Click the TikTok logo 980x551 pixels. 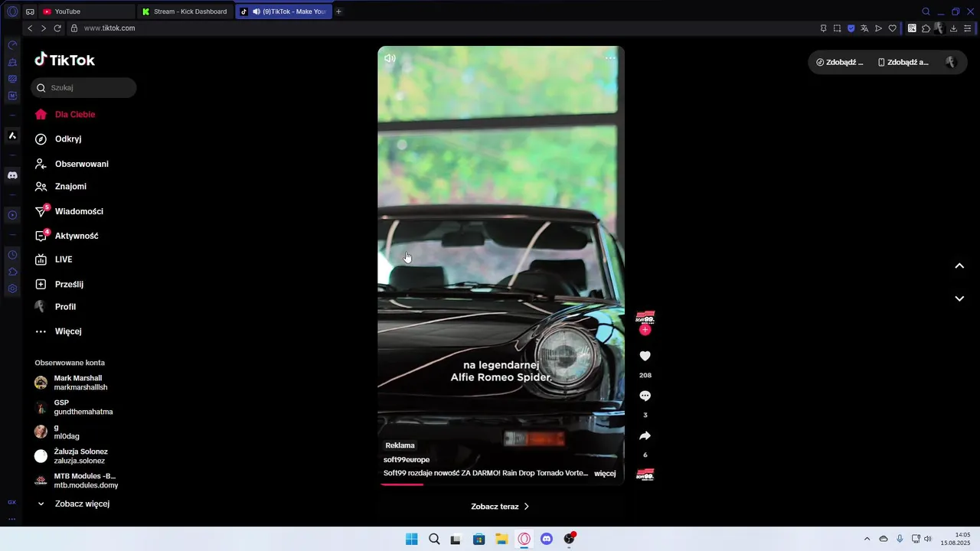pos(64,60)
